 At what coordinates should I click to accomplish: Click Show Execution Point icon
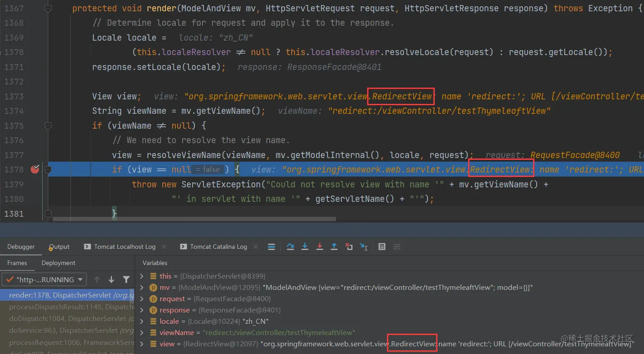tap(271, 247)
